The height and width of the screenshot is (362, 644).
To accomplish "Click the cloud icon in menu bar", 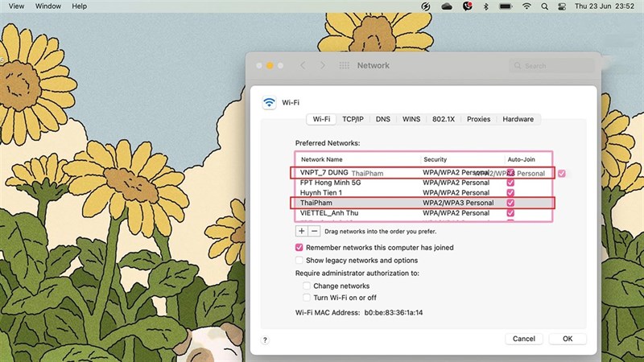I will click(447, 6).
